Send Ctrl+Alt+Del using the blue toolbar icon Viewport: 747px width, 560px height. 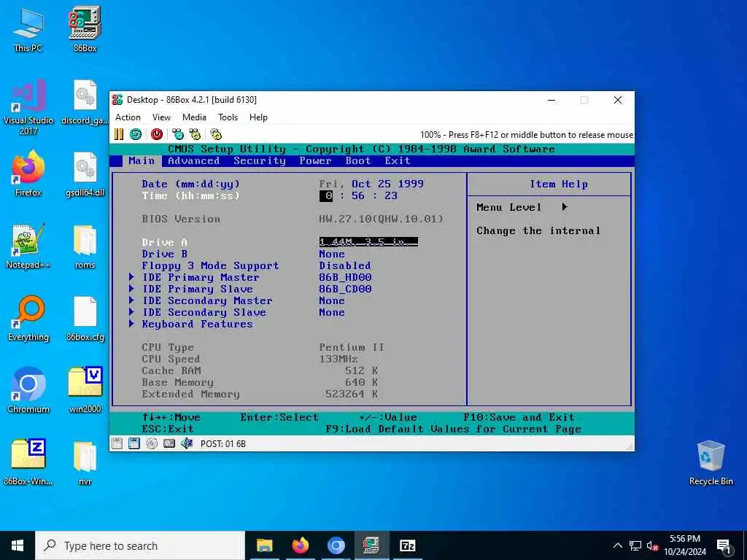(178, 134)
